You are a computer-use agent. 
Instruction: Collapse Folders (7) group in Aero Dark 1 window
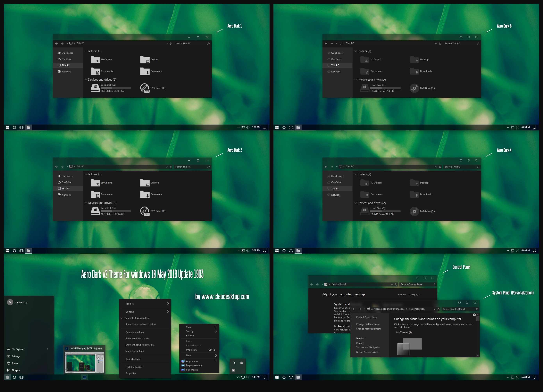(x=86, y=51)
